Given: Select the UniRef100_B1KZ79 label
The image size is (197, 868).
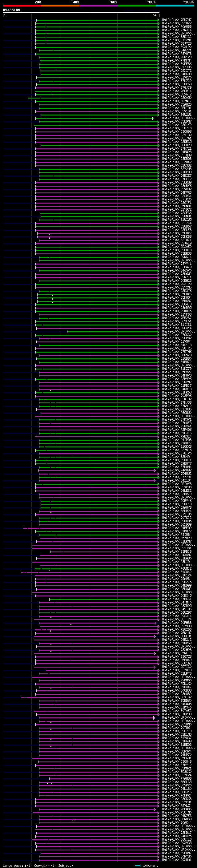Looking at the screenshot, I should pos(177,369).
